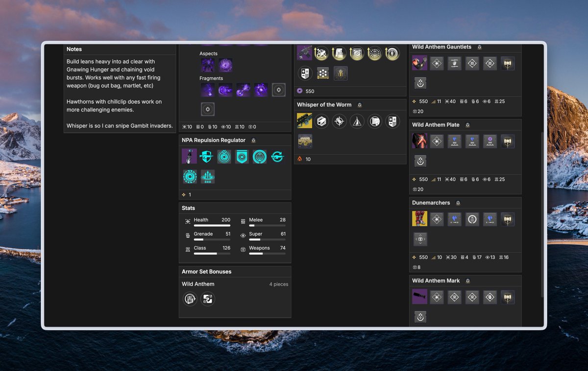Click the Class stat bar
The image size is (588, 371).
click(x=212, y=254)
